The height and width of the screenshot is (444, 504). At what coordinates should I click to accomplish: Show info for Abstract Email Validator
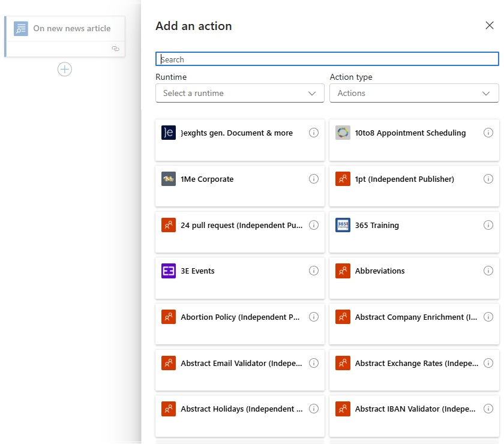(314, 363)
